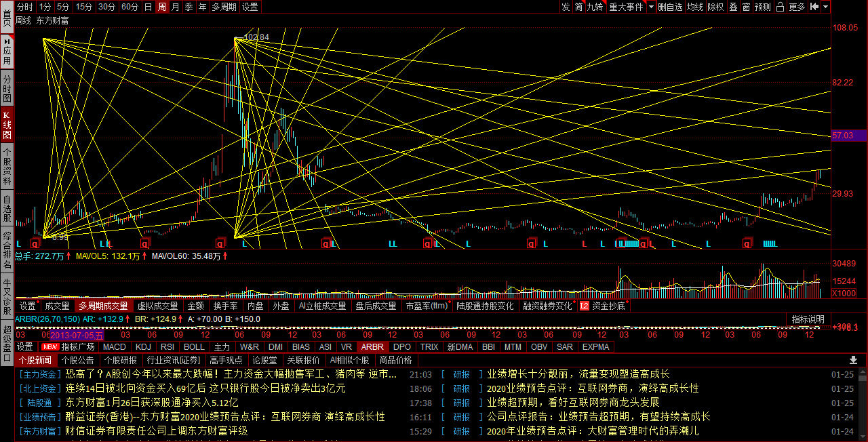The image size is (868, 442).
Task: Open 牛叉诊股 in left sidebar
Action: pyautogui.click(x=7, y=297)
